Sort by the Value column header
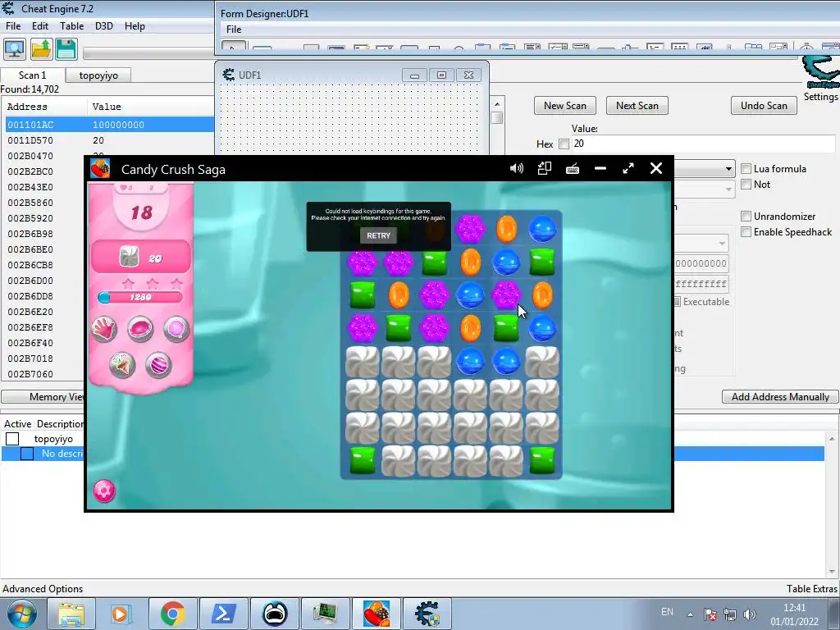This screenshot has width=840, height=630. pos(151,107)
